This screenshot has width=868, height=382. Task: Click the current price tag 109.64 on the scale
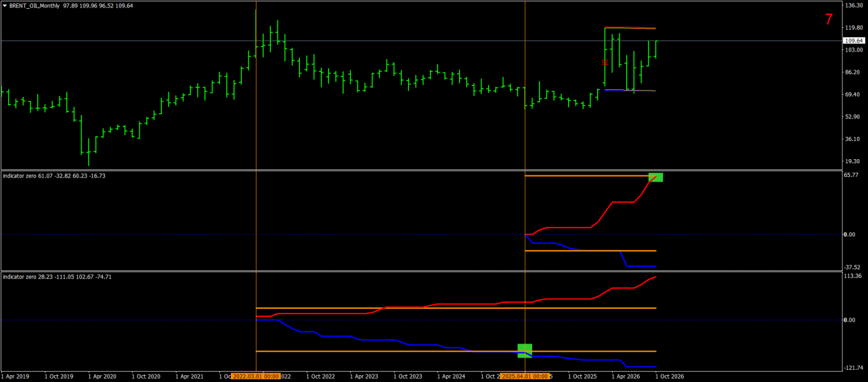[x=853, y=41]
